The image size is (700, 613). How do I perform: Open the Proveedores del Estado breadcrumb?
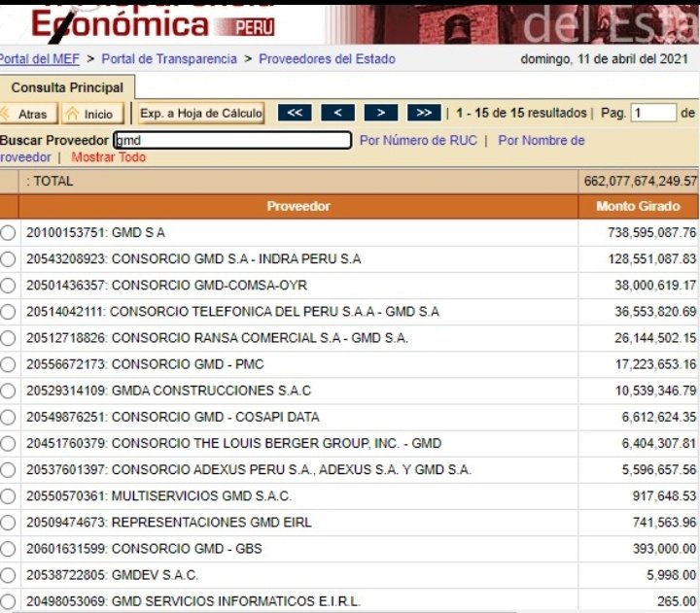(x=328, y=59)
